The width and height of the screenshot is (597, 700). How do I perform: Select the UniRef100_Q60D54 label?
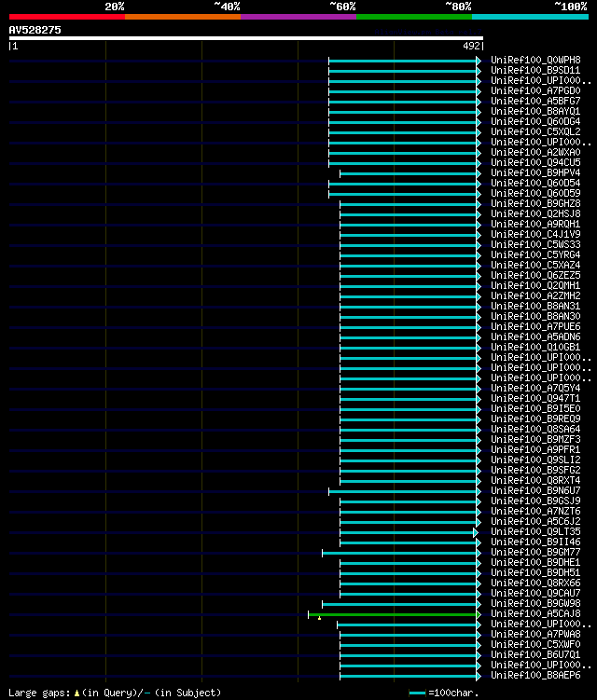535,183
